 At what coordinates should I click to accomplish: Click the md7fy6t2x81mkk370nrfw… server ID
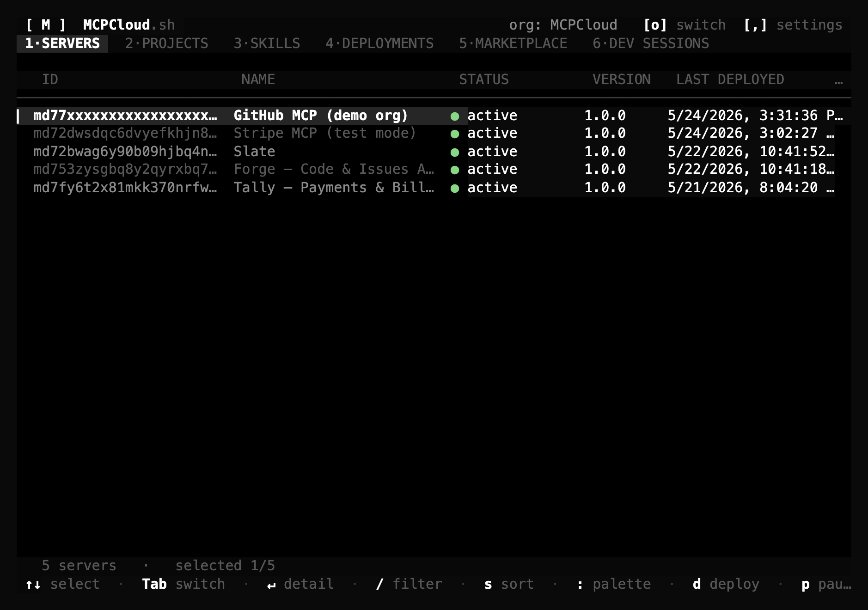pos(125,188)
